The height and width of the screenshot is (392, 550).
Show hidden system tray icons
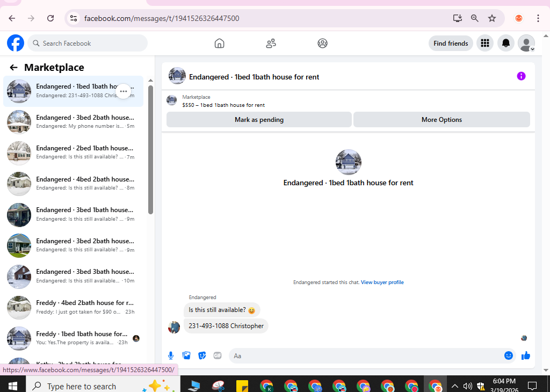[454, 386]
